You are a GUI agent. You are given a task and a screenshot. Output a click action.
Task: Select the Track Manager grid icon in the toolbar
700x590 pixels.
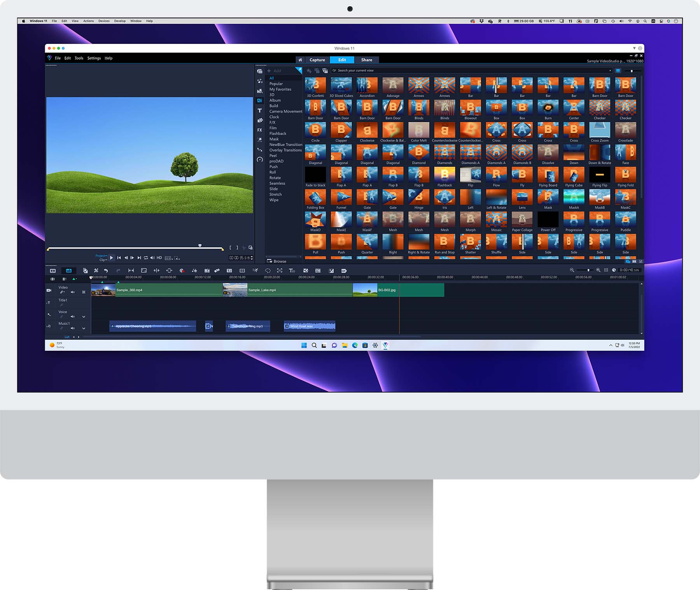click(x=241, y=270)
